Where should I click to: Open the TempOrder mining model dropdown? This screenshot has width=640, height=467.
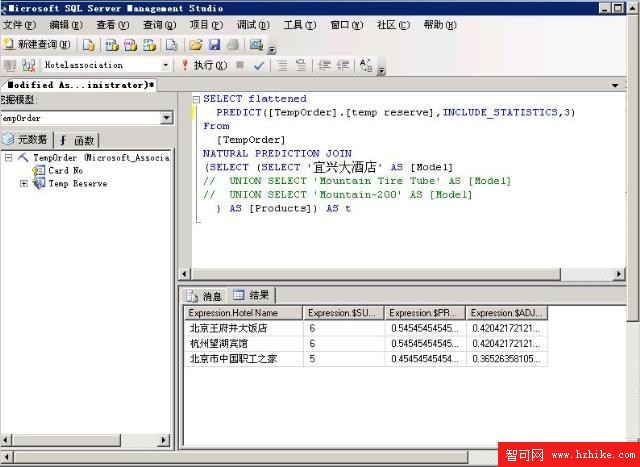(x=166, y=118)
